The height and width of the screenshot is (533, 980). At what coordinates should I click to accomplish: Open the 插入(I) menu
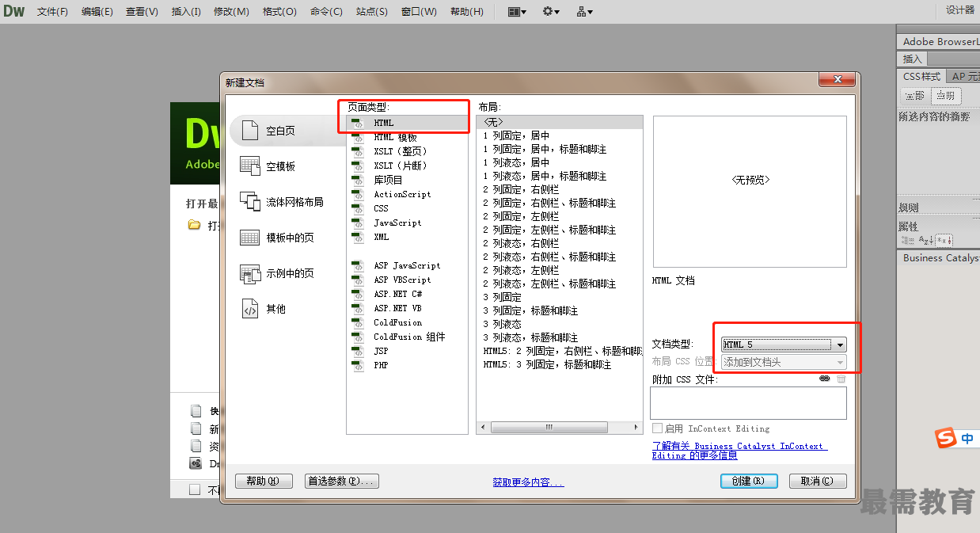click(x=186, y=12)
